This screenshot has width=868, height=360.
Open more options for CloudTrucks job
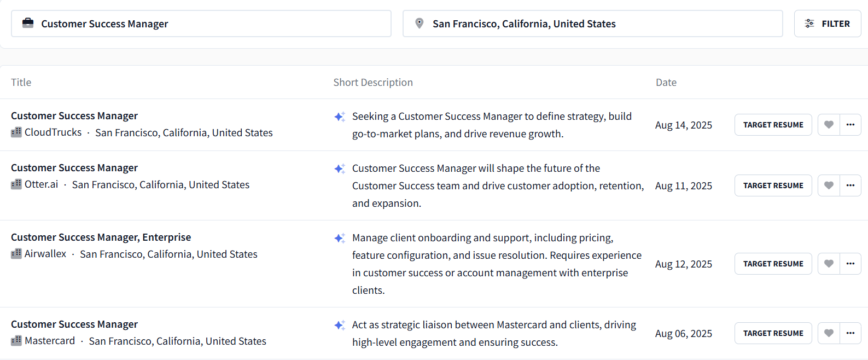click(850, 125)
